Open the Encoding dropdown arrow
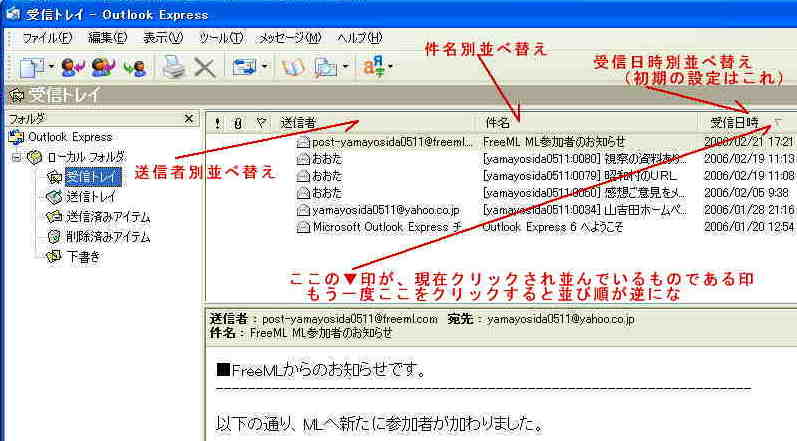Screen dimensions: 797x441 pos(390,67)
